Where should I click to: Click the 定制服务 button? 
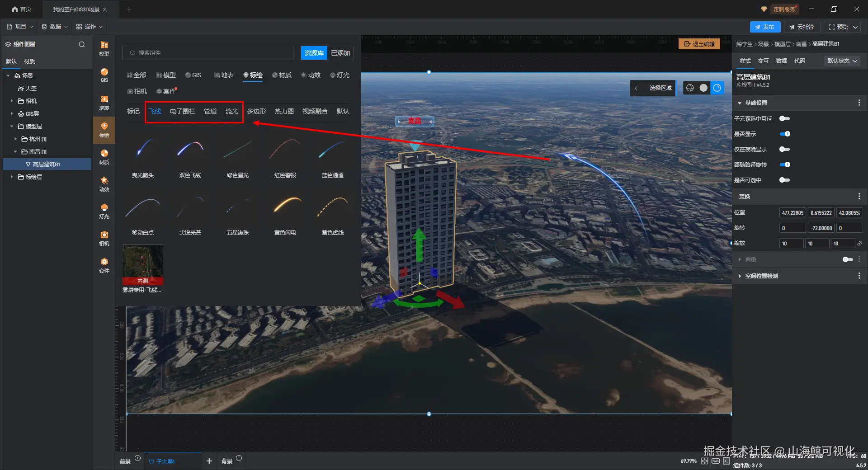click(x=783, y=9)
